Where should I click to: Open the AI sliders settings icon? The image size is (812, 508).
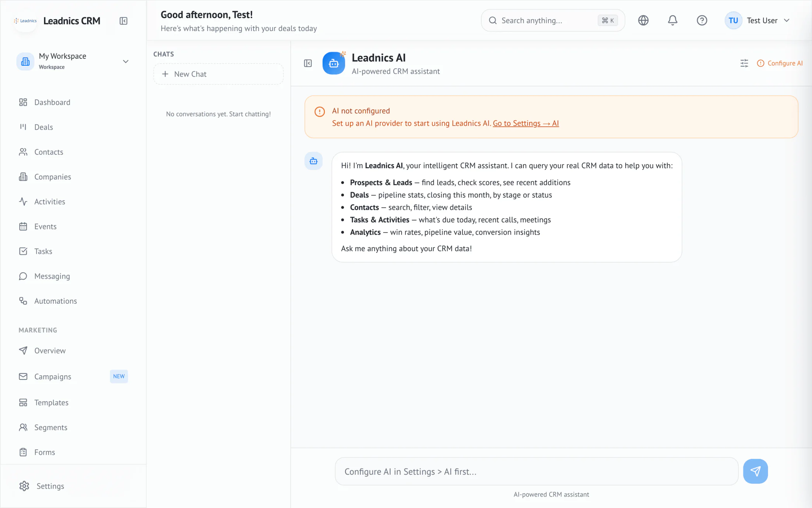pos(744,63)
